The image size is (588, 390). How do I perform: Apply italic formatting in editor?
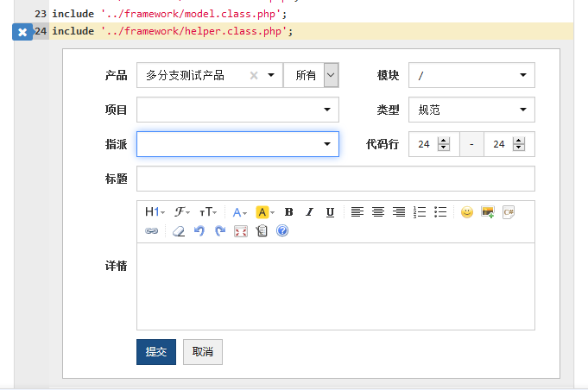click(x=309, y=212)
